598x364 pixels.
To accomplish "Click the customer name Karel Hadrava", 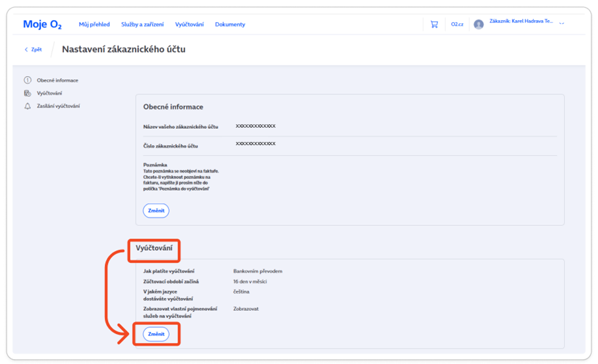I will point(520,21).
